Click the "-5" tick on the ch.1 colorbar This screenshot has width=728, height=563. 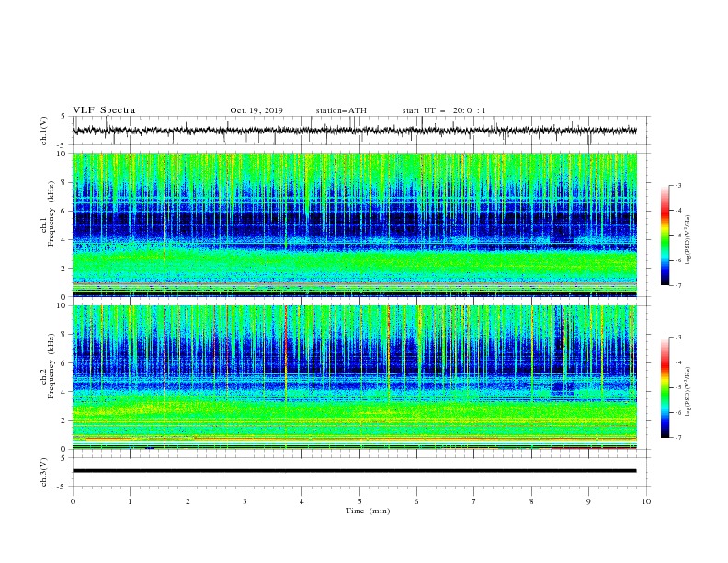[677, 236]
